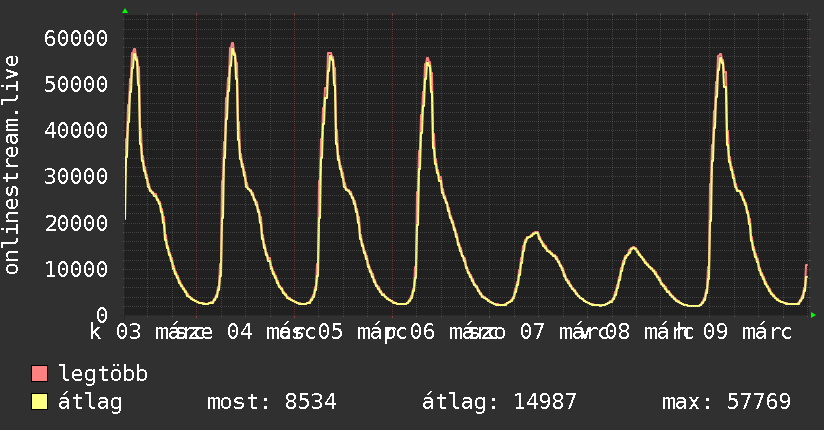The width and height of the screenshot is (824, 430).
Task: Click the legtöbb legend label
Action: click(103, 374)
